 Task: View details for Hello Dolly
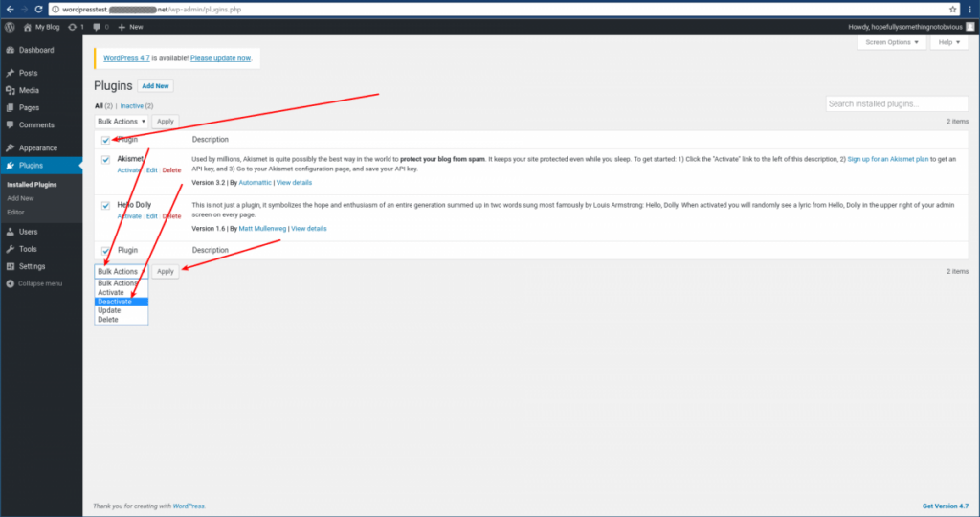[x=309, y=229]
